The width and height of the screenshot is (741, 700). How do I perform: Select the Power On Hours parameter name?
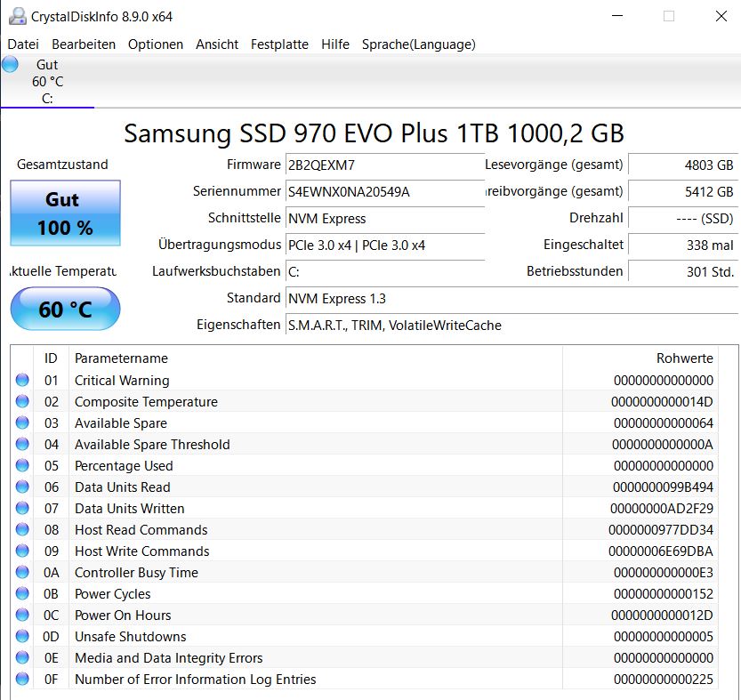coord(123,616)
